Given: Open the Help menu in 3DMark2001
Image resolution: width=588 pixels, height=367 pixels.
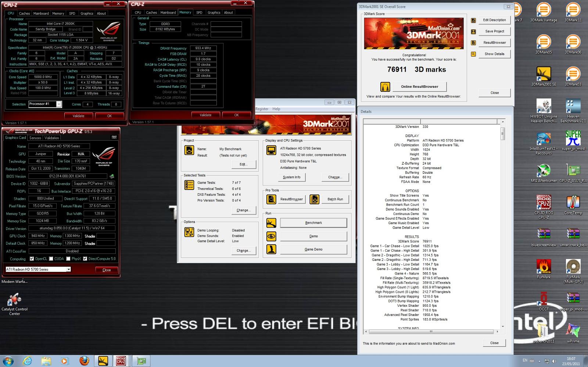Looking at the screenshot, I should coord(276,109).
